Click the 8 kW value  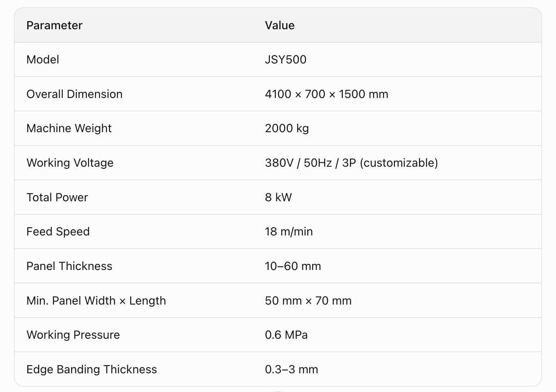(278, 197)
